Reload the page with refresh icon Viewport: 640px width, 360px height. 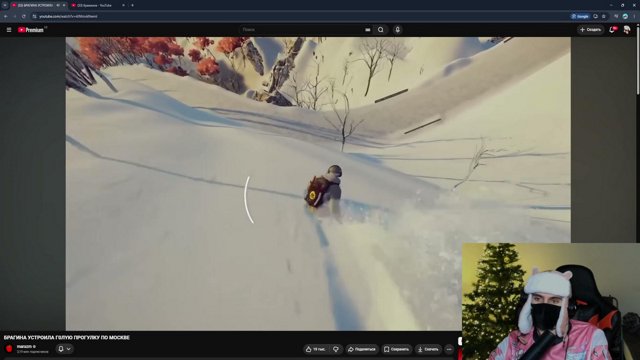(x=24, y=16)
